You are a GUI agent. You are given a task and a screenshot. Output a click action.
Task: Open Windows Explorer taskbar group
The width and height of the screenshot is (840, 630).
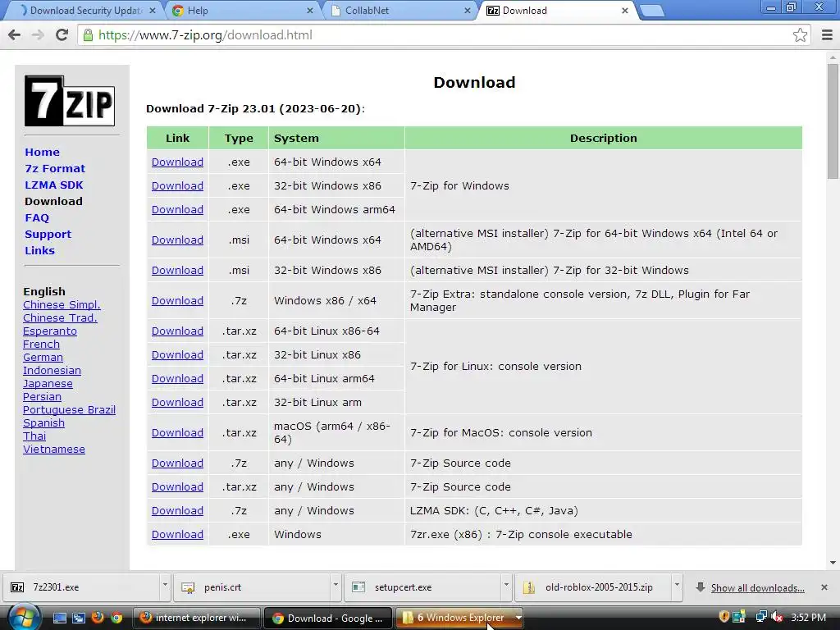(x=455, y=618)
